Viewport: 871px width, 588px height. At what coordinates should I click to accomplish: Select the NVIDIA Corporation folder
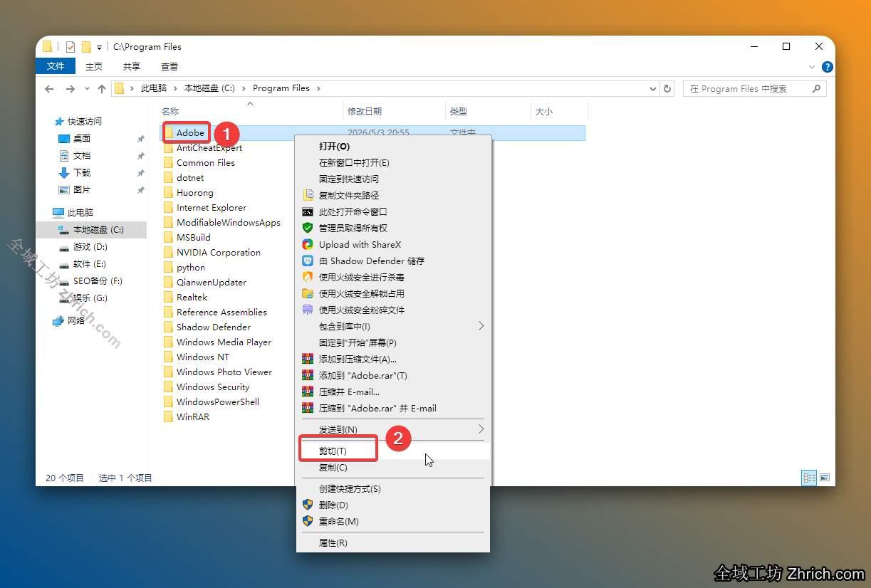pos(219,253)
